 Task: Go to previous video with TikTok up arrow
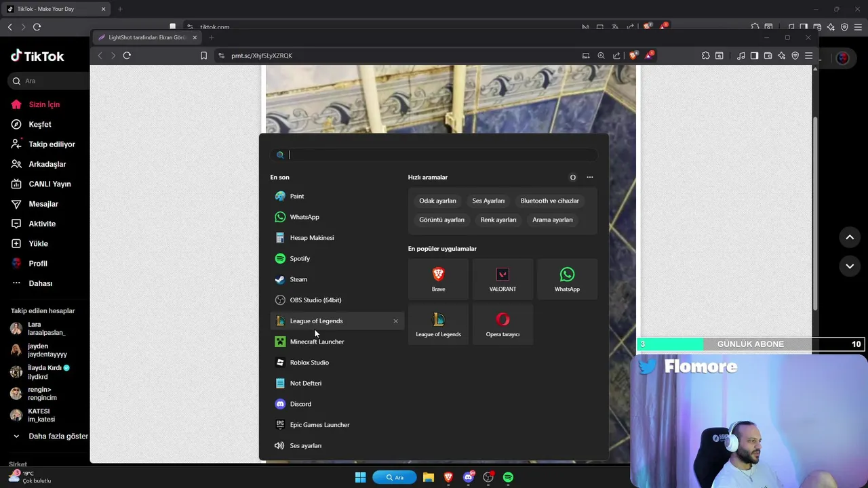pos(850,237)
